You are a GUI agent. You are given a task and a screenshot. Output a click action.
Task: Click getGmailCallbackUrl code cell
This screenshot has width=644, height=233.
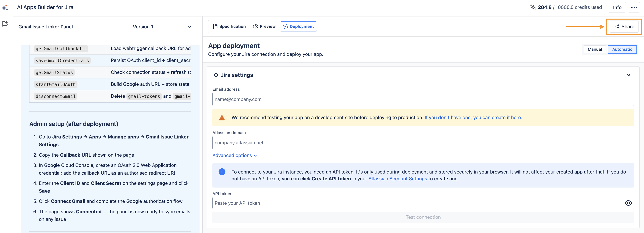pyautogui.click(x=61, y=48)
